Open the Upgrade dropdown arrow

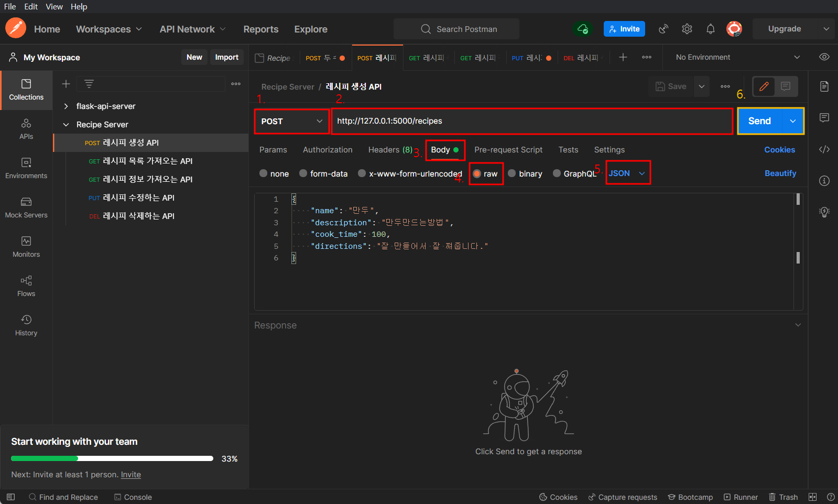click(x=826, y=29)
